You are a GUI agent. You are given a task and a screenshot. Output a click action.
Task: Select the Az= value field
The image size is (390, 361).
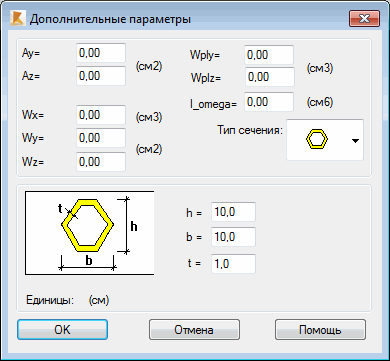click(x=101, y=76)
